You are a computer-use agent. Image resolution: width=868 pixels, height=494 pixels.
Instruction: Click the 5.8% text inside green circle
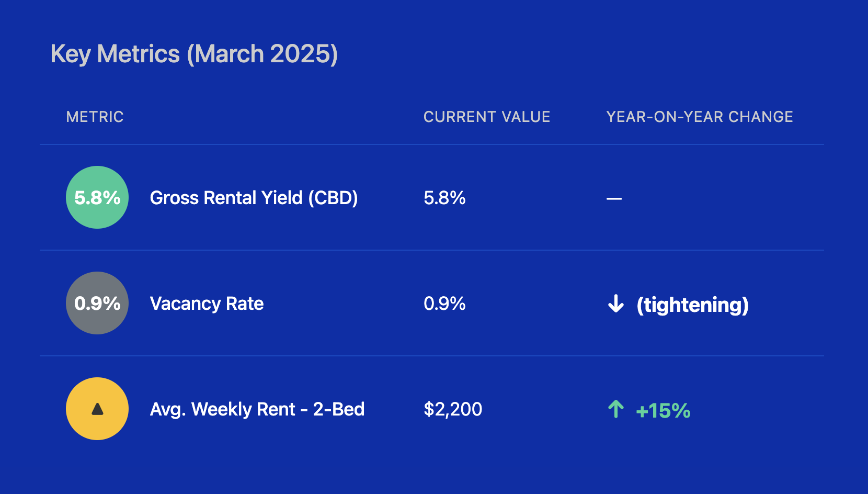(x=97, y=198)
